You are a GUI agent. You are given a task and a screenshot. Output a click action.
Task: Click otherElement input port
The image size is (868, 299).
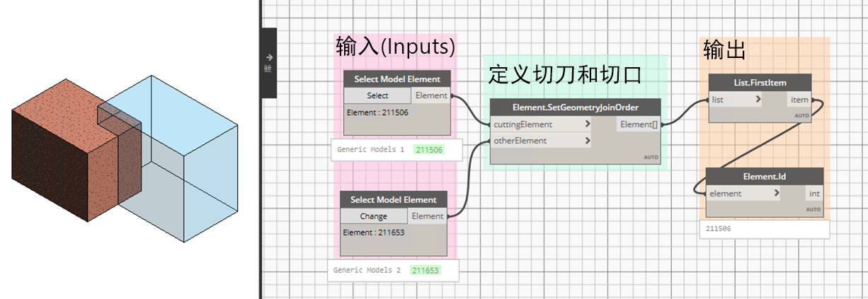pos(542,141)
